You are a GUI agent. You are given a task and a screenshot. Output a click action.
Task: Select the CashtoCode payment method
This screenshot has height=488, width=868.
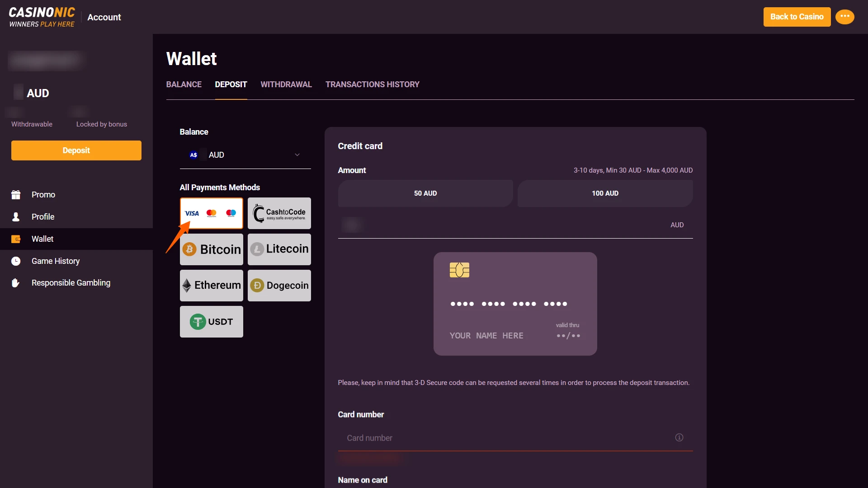pyautogui.click(x=279, y=213)
